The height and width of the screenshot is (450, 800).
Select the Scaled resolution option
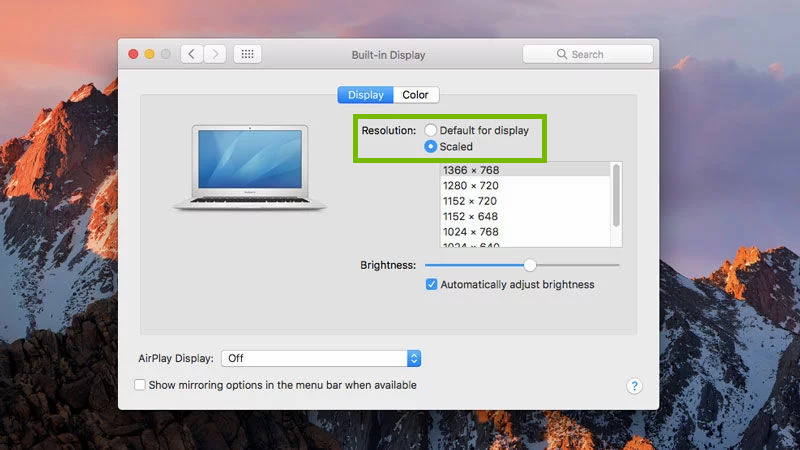pyautogui.click(x=431, y=146)
